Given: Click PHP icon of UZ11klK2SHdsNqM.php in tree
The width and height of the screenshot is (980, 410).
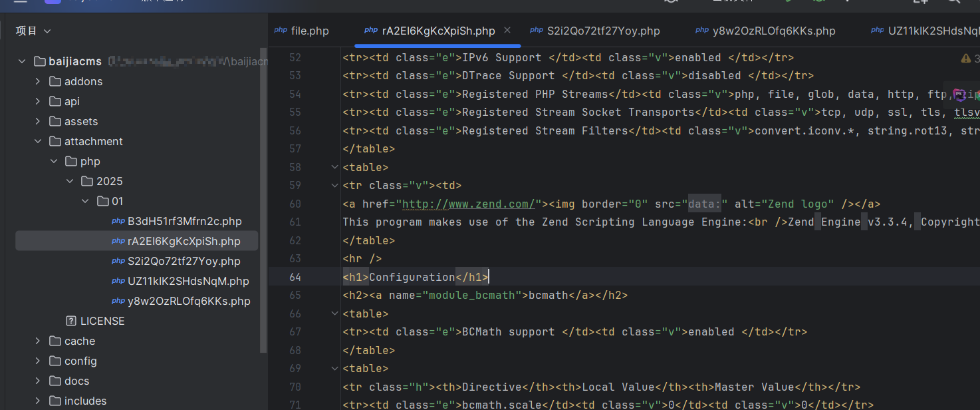Looking at the screenshot, I should (x=118, y=281).
